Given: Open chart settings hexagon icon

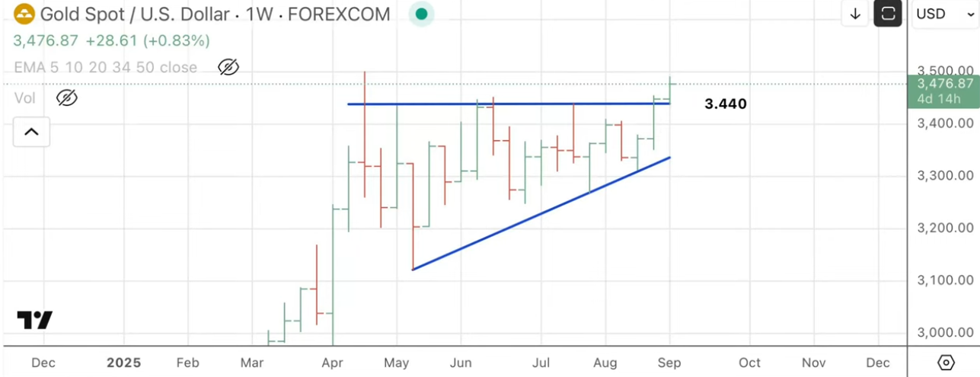Looking at the screenshot, I should click(946, 363).
